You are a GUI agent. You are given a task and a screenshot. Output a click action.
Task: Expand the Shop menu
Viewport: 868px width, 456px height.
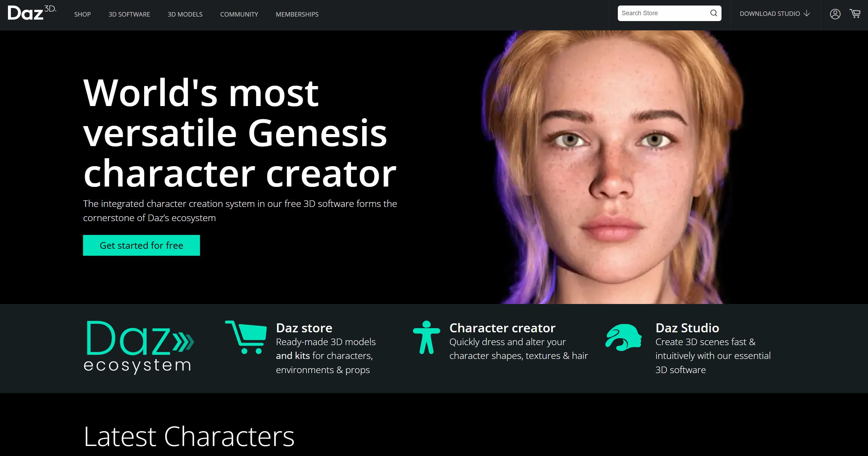coord(82,14)
